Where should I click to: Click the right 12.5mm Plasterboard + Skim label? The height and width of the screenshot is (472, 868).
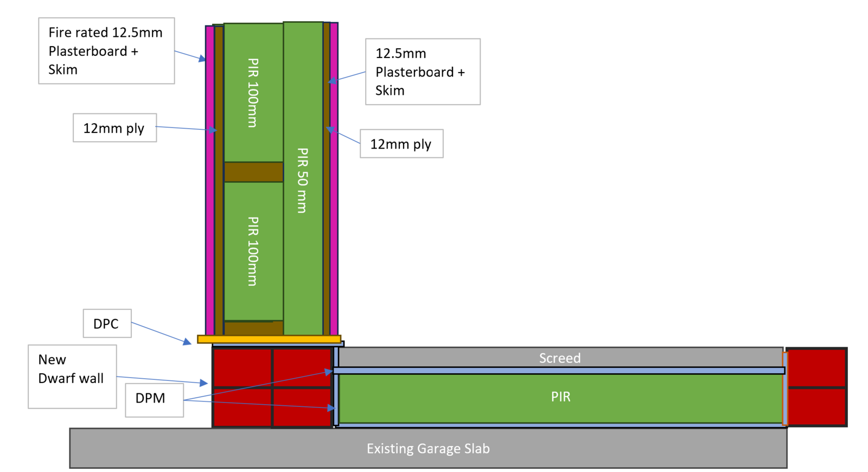click(422, 72)
